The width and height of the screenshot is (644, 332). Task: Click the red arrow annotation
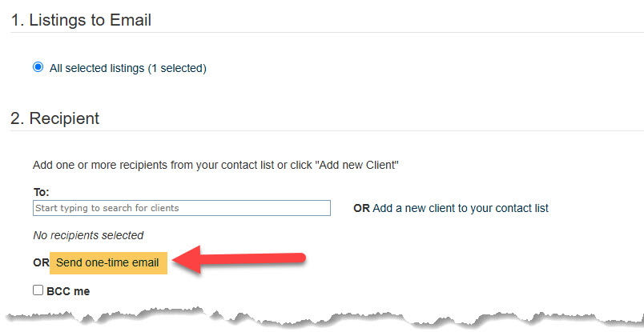(239, 259)
